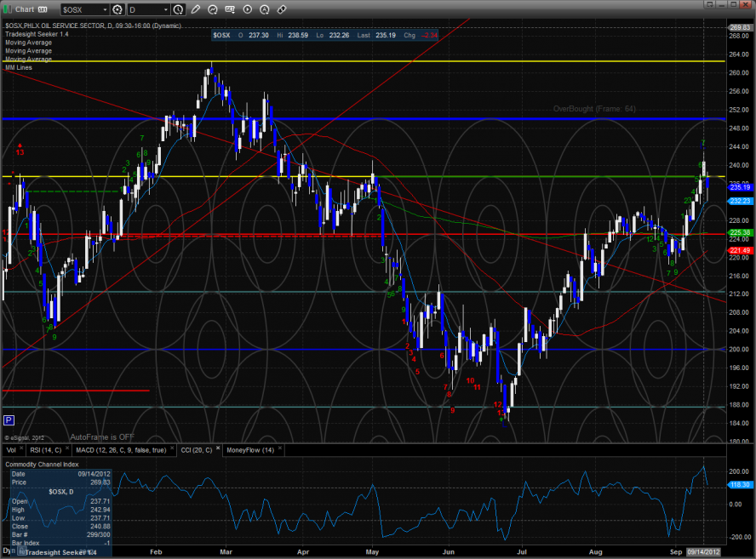Open symbol settings gear beside $OSX
The height and width of the screenshot is (559, 756).
click(x=117, y=9)
